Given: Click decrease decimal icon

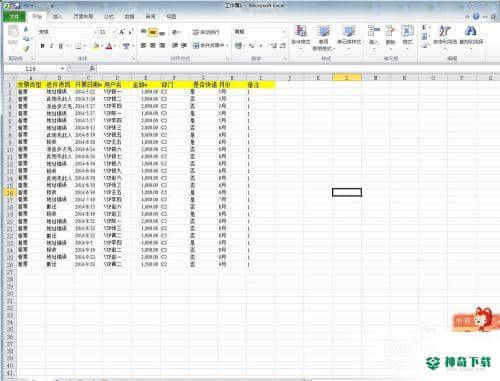Looking at the screenshot, I should coord(283,45).
